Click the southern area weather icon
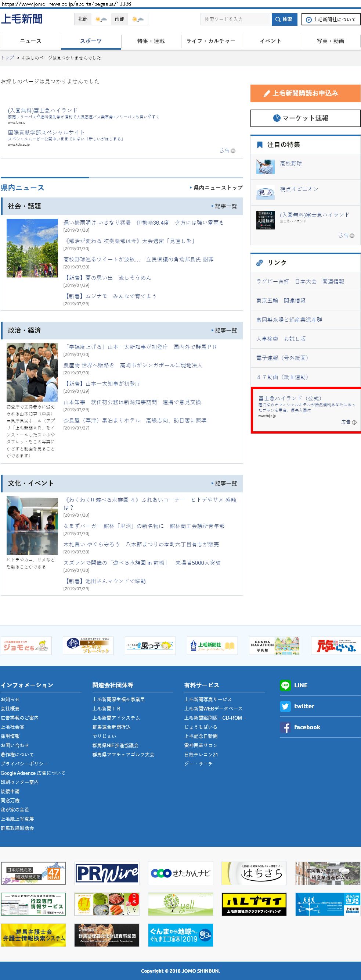The image size is (361, 980). (138, 19)
